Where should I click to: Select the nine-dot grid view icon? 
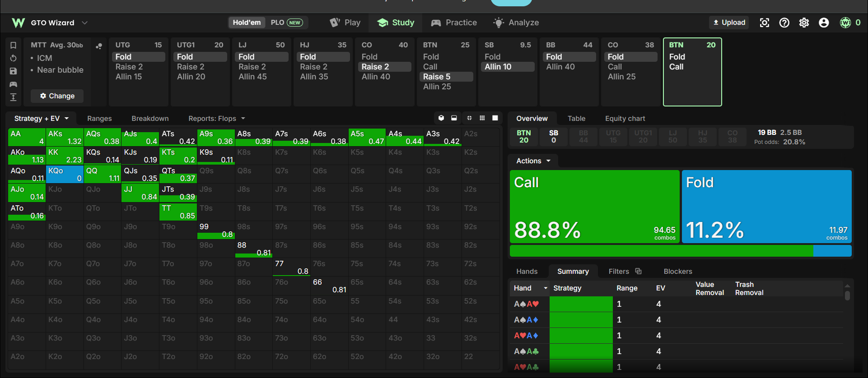pyautogui.click(x=482, y=118)
